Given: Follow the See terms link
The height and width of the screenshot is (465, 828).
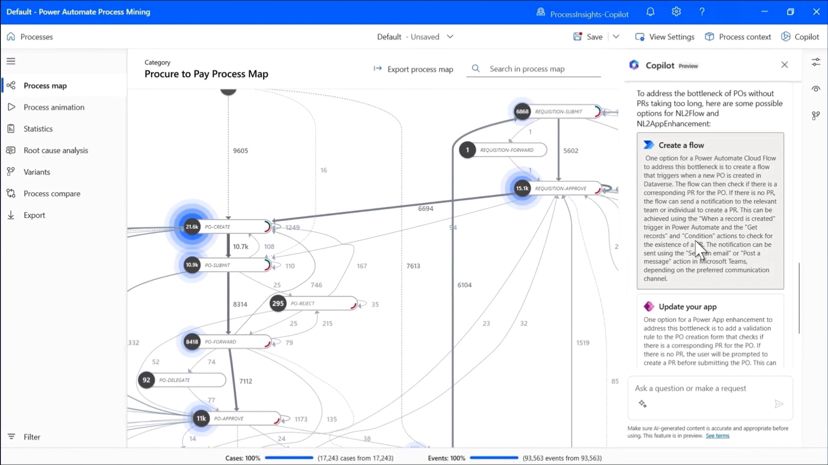Looking at the screenshot, I should pyautogui.click(x=717, y=436).
